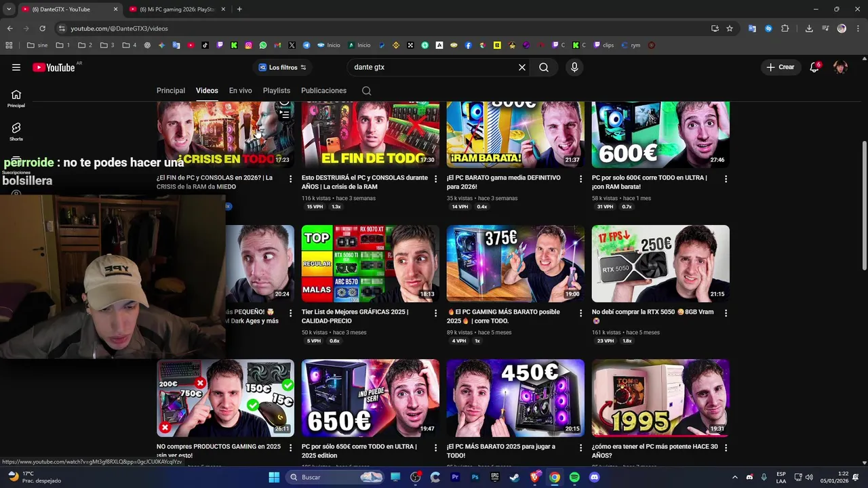Open the notifications bell
The width and height of the screenshot is (868, 488).
click(x=814, y=67)
